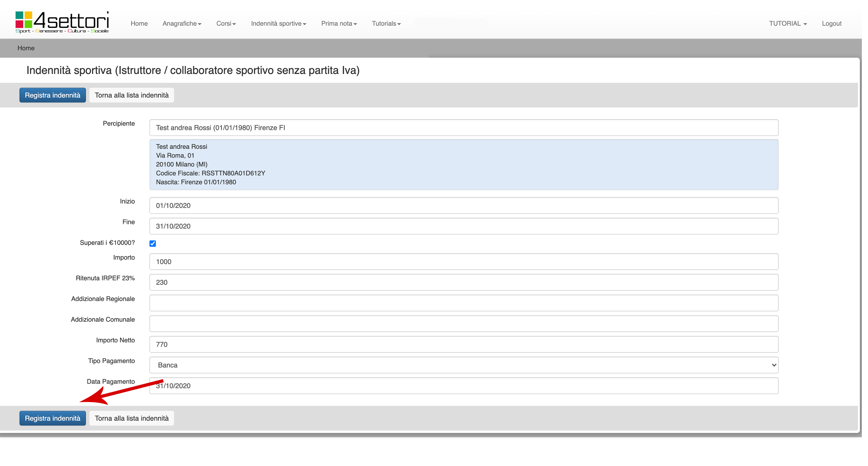Expand the Indennità sportive menu
The height and width of the screenshot is (466, 868).
[278, 24]
